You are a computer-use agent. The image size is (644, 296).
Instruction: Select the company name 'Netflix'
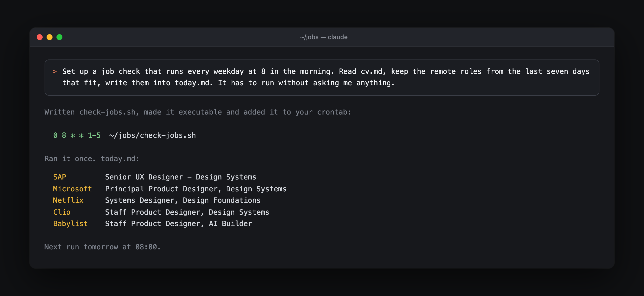point(68,200)
